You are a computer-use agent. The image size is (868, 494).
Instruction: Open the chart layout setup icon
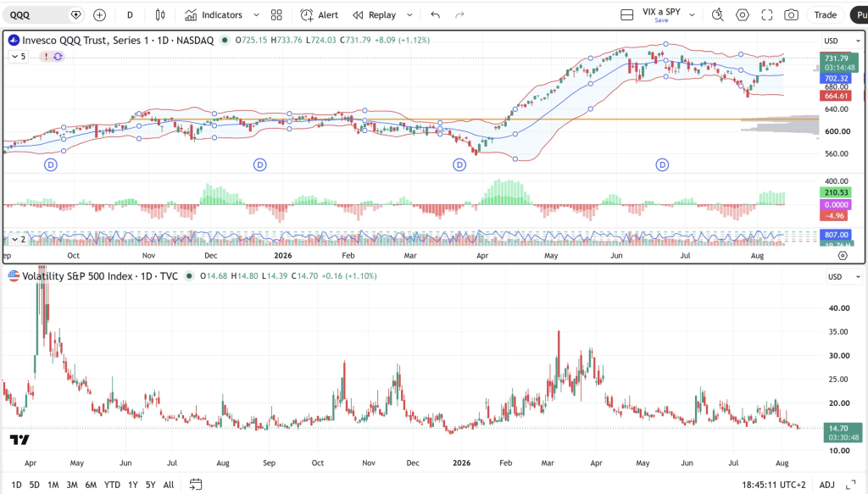(626, 15)
